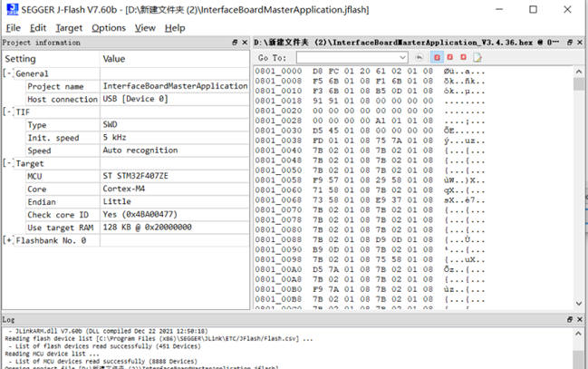
Task: Undock the hex file data view
Action: (x=568, y=43)
